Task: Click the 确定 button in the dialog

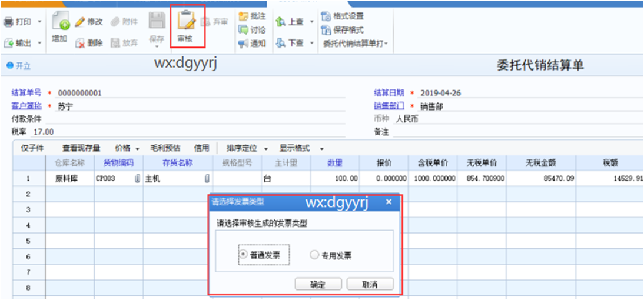Action: click(x=318, y=284)
